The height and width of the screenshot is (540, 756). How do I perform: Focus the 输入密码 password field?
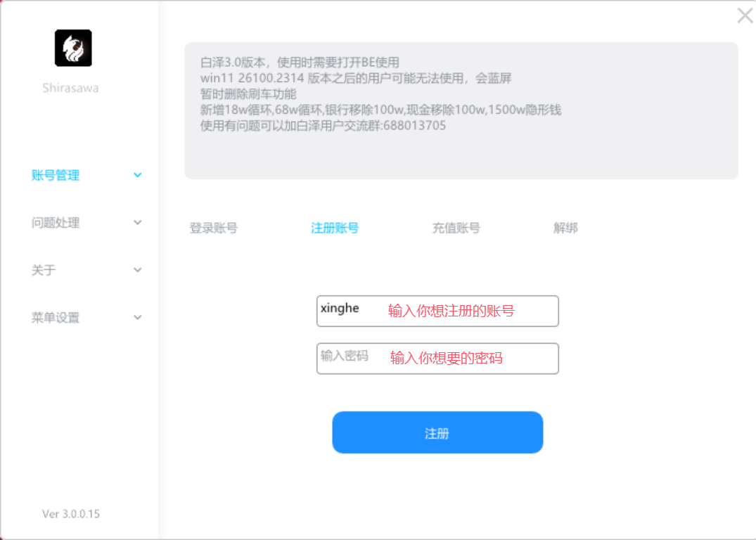pyautogui.click(x=437, y=358)
